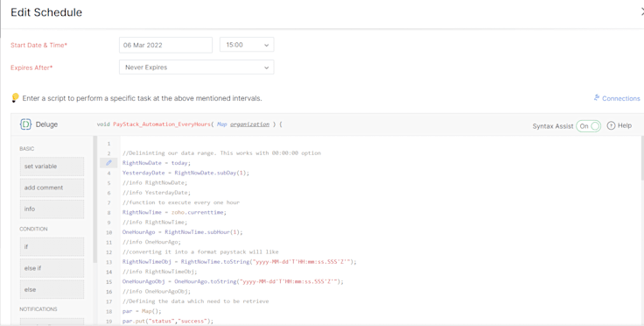Click the Connections plug icon
The width and height of the screenshot is (644, 326).
[597, 97]
